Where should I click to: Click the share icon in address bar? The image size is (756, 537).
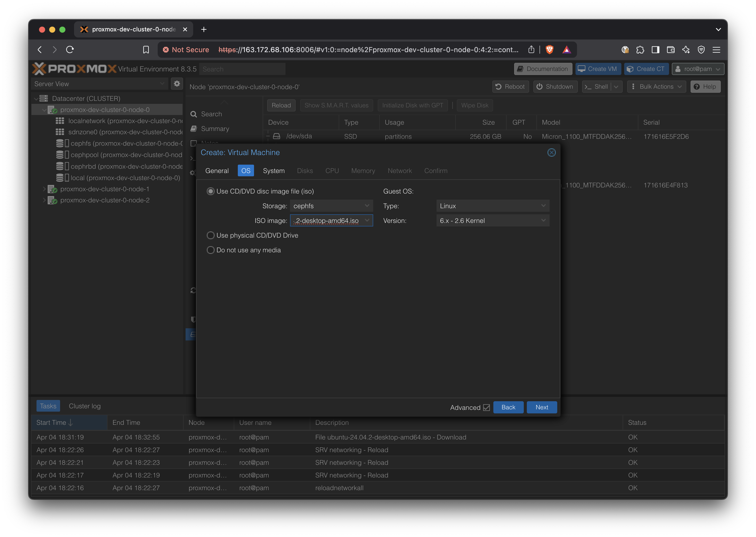[x=531, y=50]
